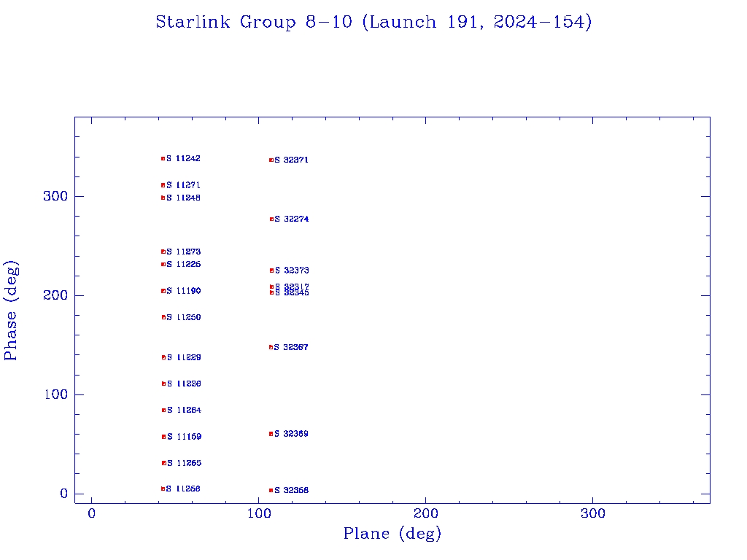Click the data label "S 32369"
The image size is (747, 560).
[291, 434]
